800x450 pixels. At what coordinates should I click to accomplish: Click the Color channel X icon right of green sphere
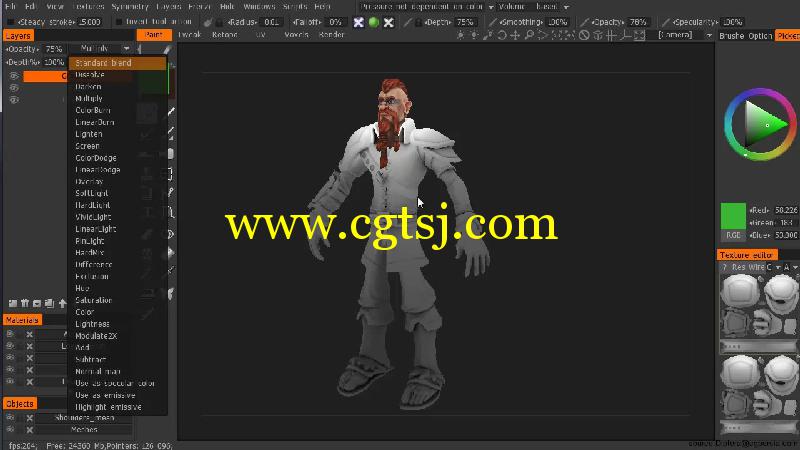388,22
